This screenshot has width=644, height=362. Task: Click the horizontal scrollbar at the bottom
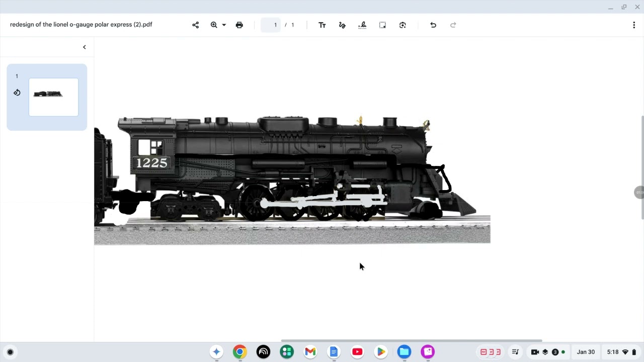pyautogui.click(x=412, y=340)
